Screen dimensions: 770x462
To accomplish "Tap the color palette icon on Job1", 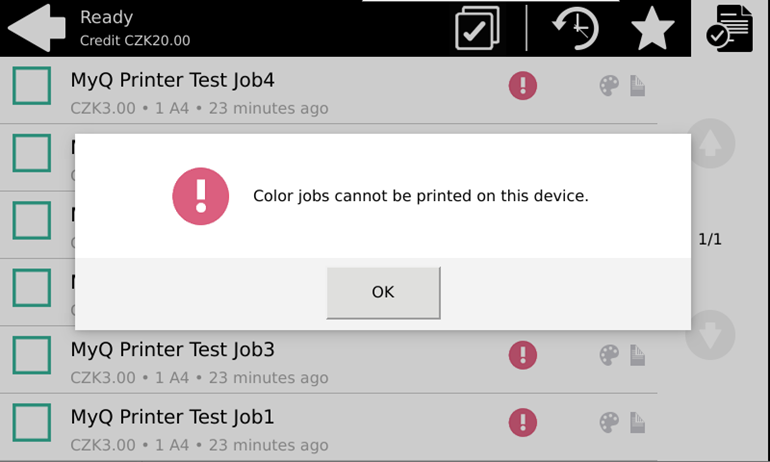I will click(x=609, y=423).
